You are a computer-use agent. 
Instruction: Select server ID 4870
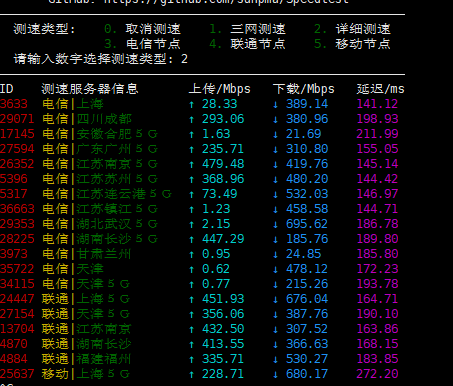tap(14, 344)
